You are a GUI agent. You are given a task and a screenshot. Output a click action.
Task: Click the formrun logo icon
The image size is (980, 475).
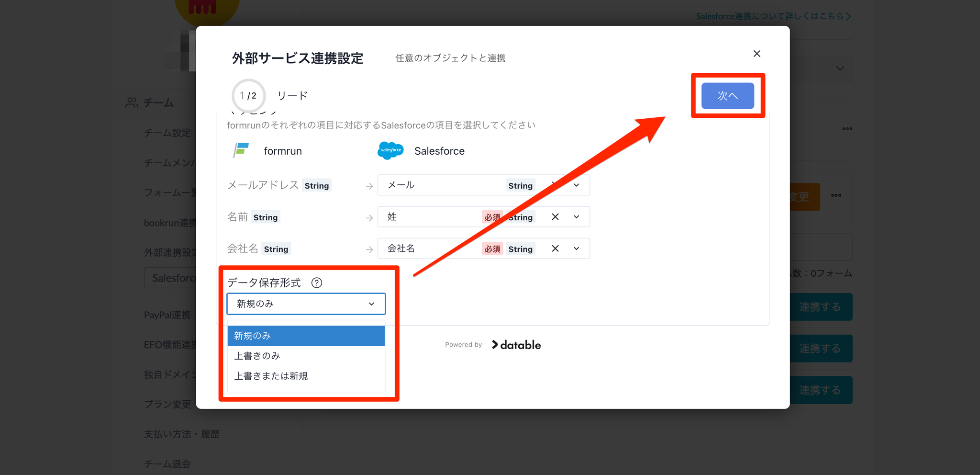(241, 150)
